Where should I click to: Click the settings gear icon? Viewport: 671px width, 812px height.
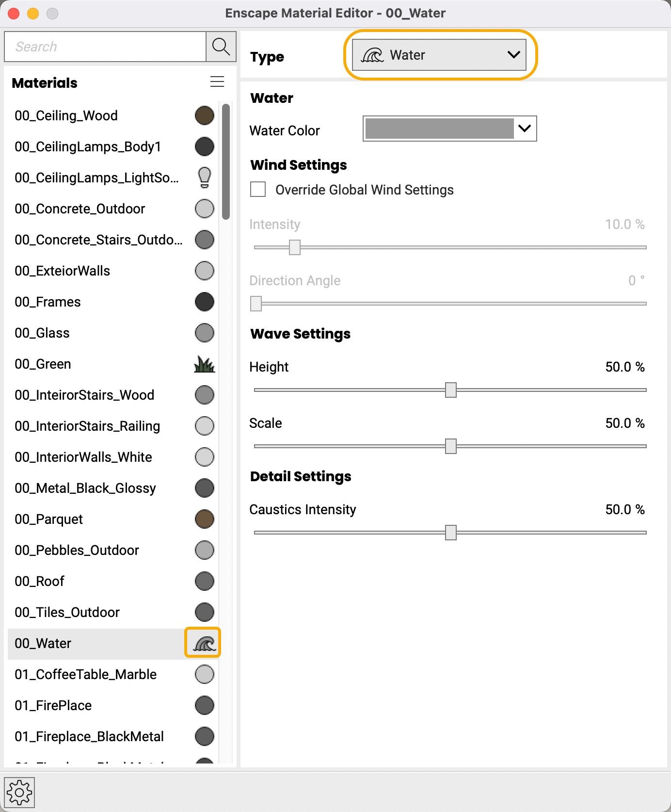coord(19,793)
